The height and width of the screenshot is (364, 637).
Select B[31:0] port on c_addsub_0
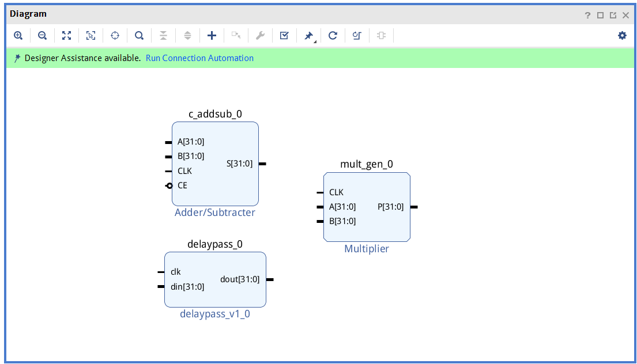[x=191, y=156]
